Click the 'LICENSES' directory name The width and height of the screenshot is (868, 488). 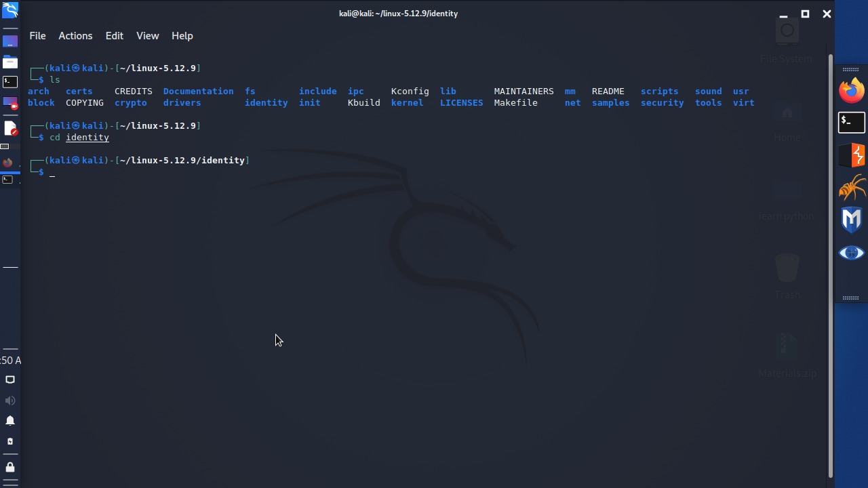click(462, 103)
